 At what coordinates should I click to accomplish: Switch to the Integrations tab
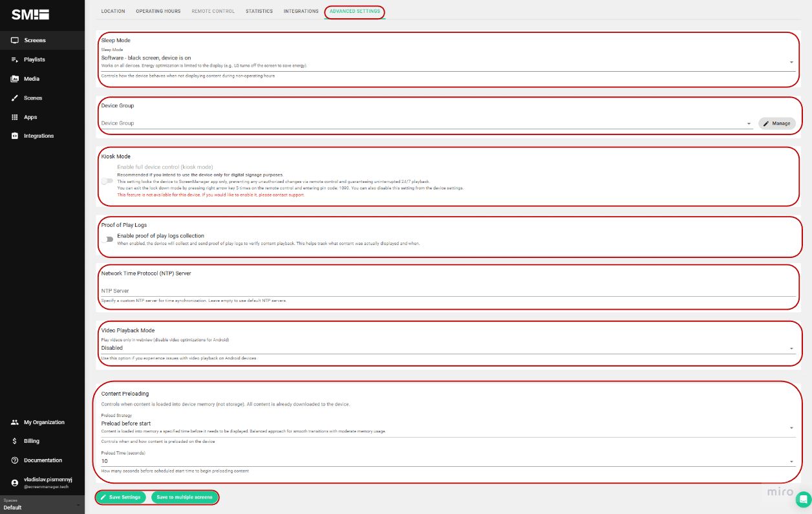(301, 11)
